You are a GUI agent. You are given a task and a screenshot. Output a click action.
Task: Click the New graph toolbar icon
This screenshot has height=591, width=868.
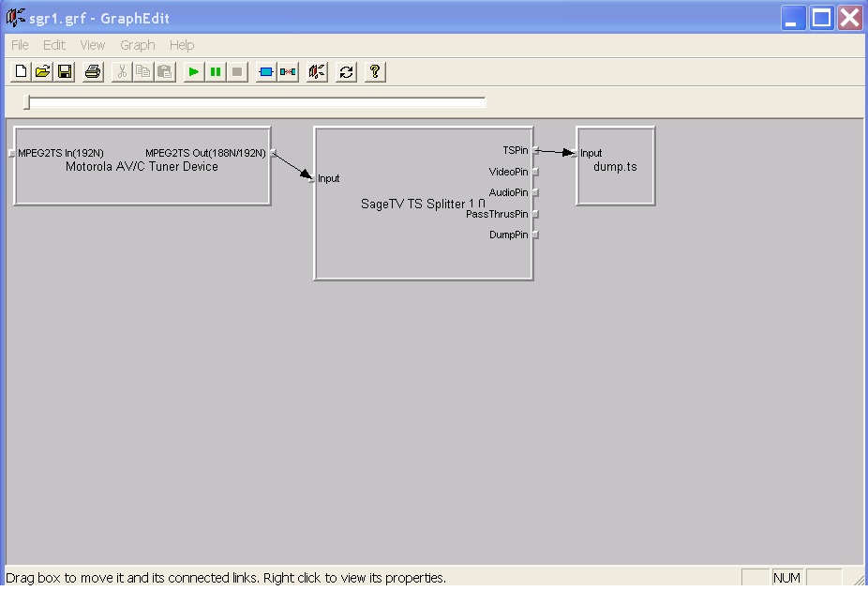[x=22, y=72]
